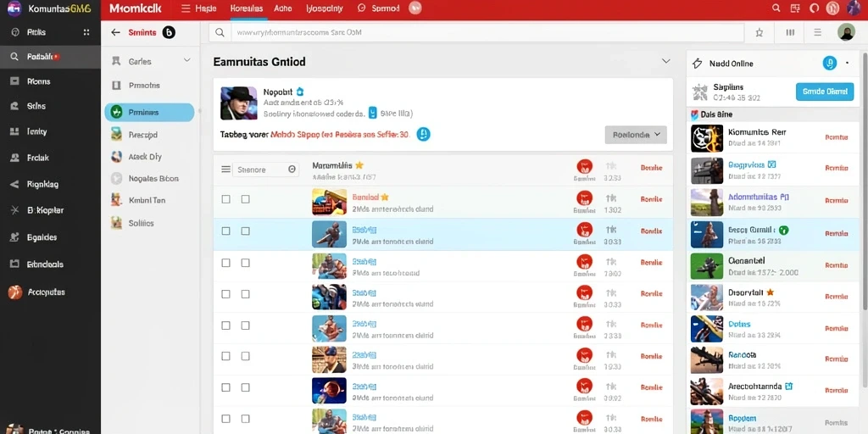Select Kmbnl Ton in the second sidebar
The image size is (868, 434).
[x=149, y=200]
